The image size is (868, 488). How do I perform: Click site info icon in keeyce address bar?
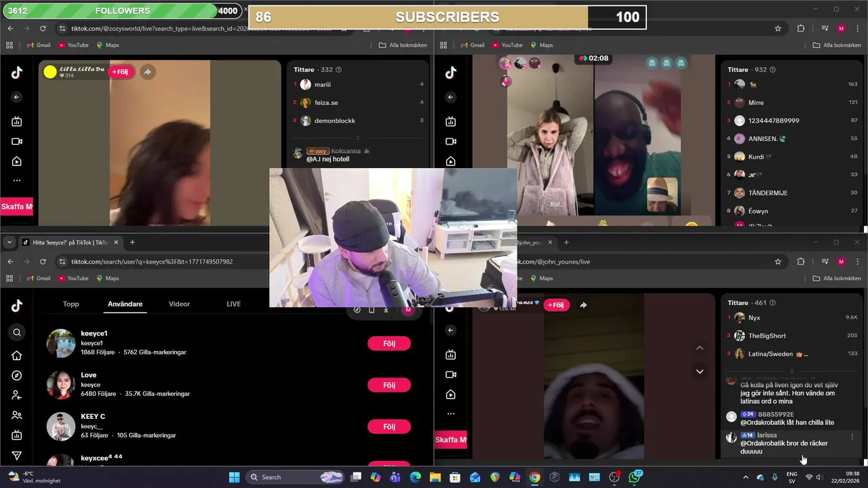[x=62, y=262]
